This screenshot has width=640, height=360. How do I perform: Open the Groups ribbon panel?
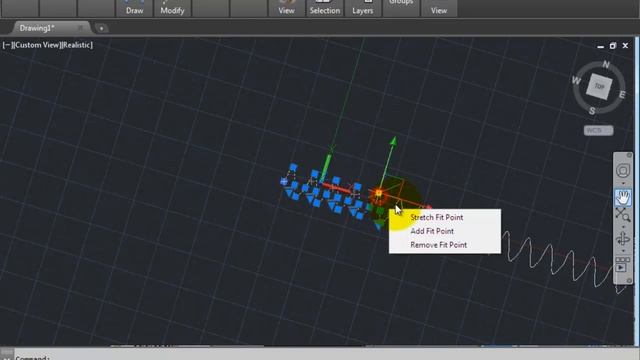[401, 8]
